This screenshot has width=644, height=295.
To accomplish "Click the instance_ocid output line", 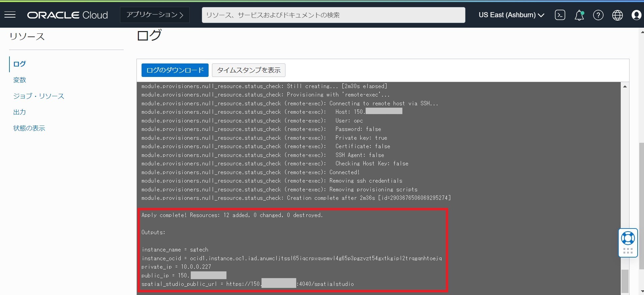I will point(292,258).
